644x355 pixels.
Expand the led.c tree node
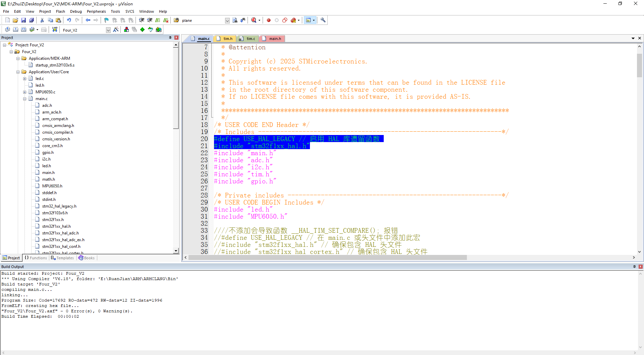25,78
